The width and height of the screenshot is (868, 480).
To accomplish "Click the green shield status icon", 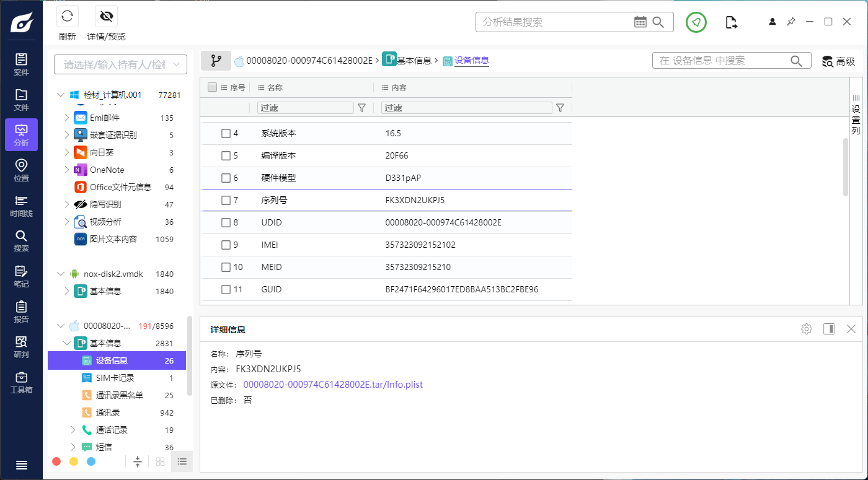I will pyautogui.click(x=696, y=22).
